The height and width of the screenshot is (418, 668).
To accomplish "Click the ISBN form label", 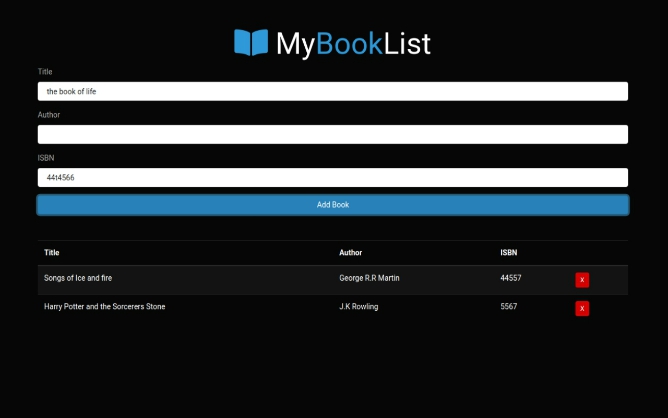I will 47,158.
